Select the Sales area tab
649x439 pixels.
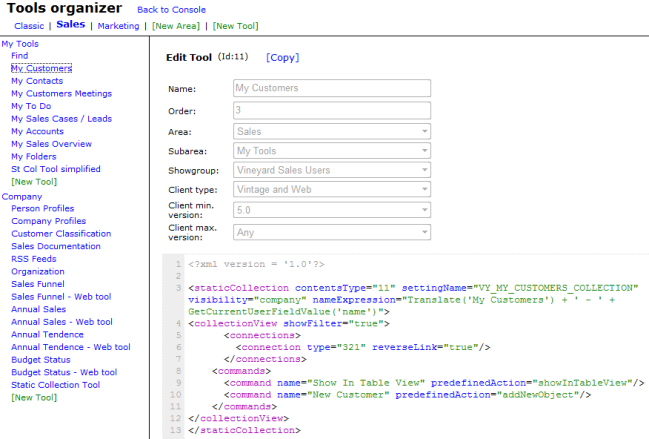(x=71, y=24)
